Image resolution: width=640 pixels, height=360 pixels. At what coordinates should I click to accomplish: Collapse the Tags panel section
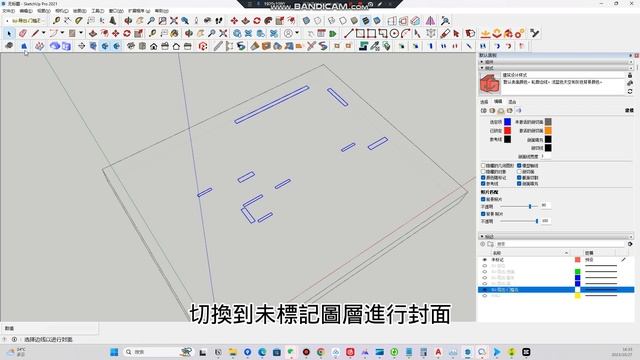click(x=482, y=236)
